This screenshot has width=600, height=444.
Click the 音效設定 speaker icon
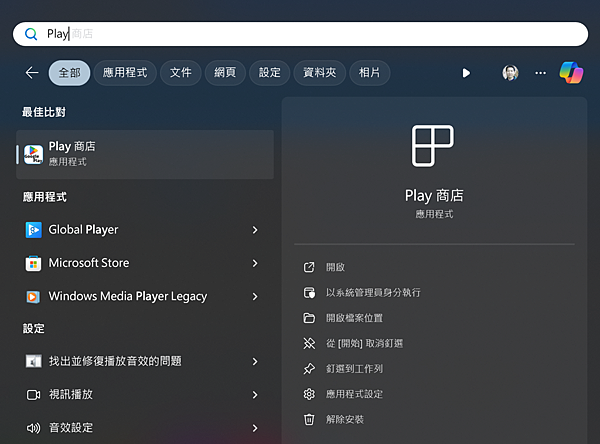click(x=33, y=428)
